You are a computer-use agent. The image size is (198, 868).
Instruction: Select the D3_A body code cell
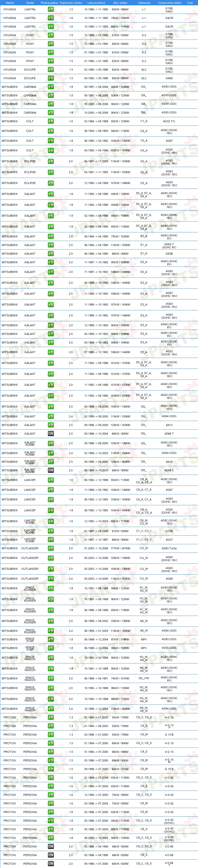point(144,183)
